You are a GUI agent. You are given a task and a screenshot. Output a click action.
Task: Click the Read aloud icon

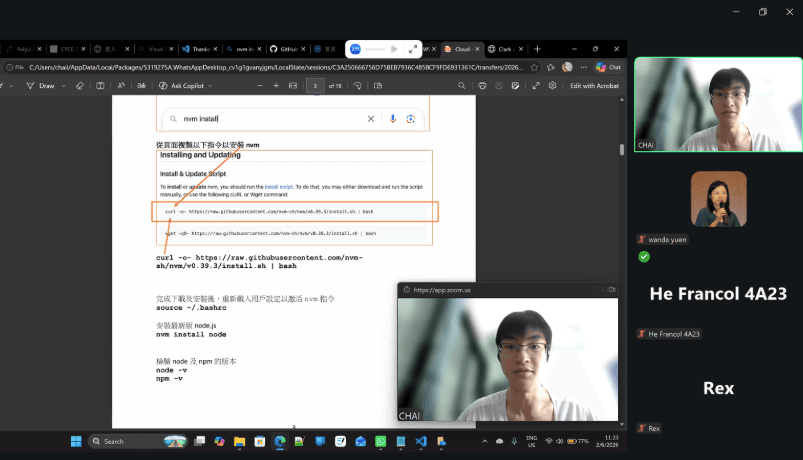coord(121,86)
